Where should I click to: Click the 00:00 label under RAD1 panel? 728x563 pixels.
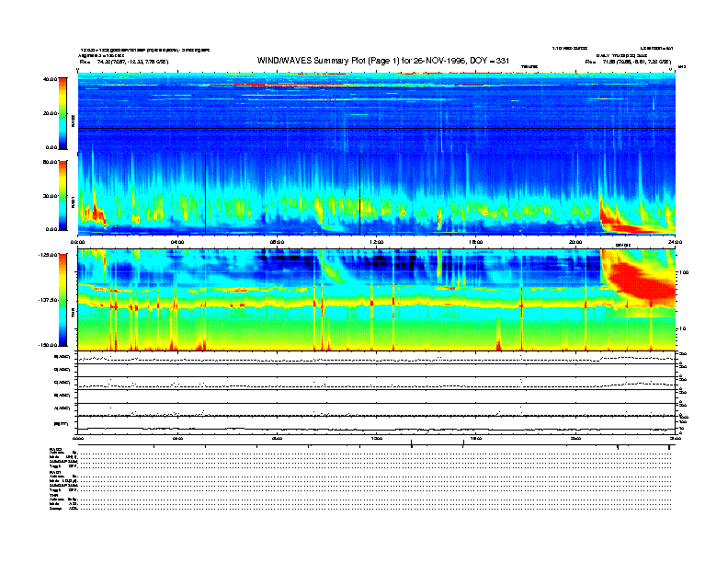78,242
